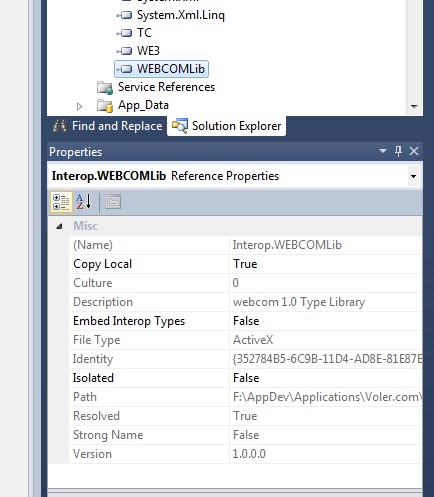Select the WEBCOMLib reference icon
Screen dimensions: 434x497
pos(124,69)
